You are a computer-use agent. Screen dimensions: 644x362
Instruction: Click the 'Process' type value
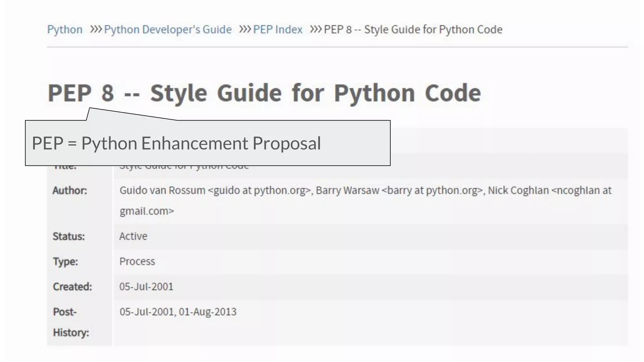[137, 261]
